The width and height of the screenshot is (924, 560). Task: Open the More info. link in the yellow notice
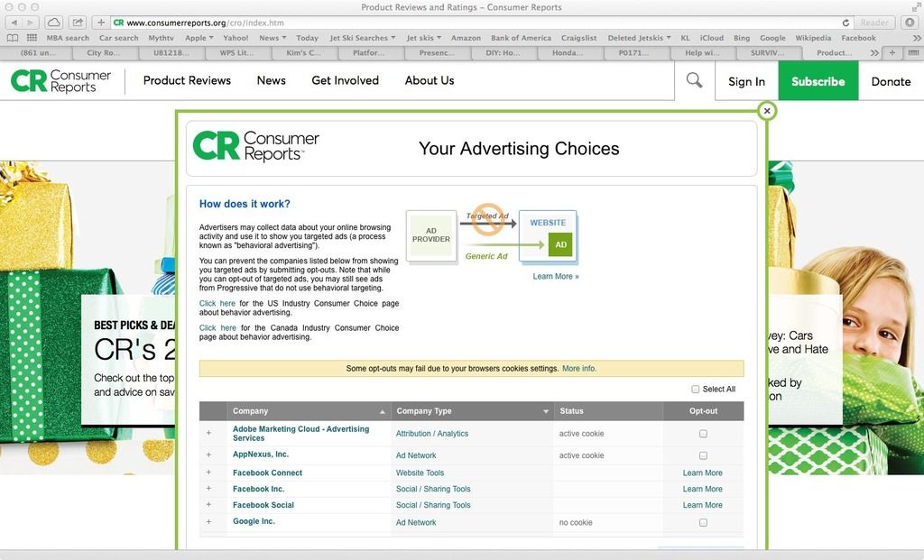[x=579, y=369]
